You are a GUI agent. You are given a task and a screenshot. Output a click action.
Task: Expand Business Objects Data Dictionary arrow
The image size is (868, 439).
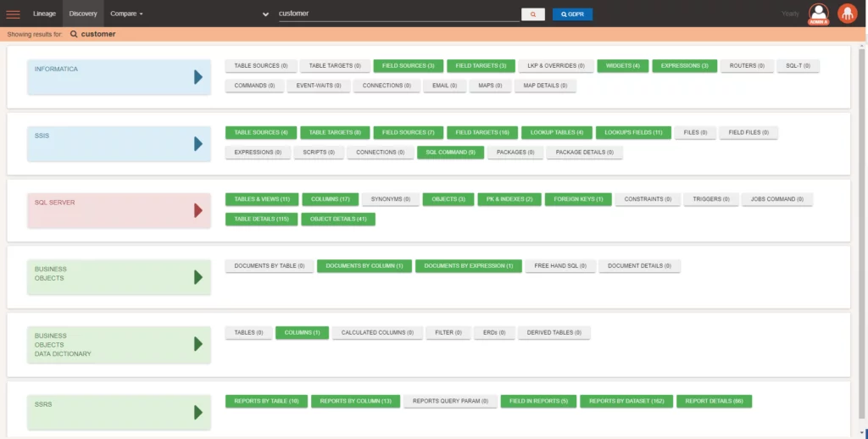coord(198,344)
